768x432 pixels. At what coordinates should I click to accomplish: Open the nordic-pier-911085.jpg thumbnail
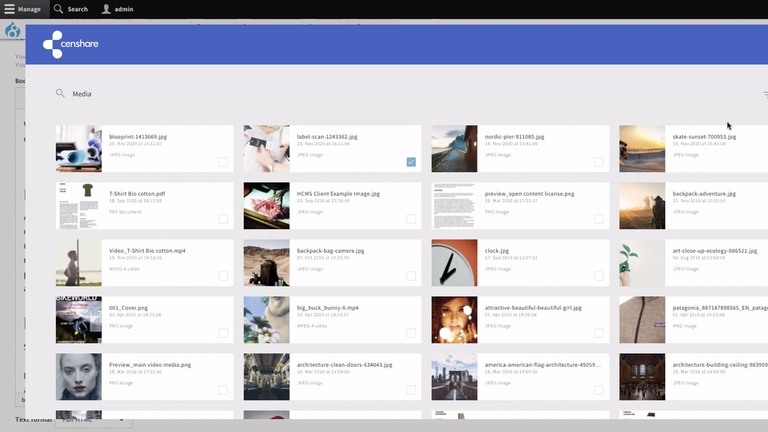pos(454,148)
